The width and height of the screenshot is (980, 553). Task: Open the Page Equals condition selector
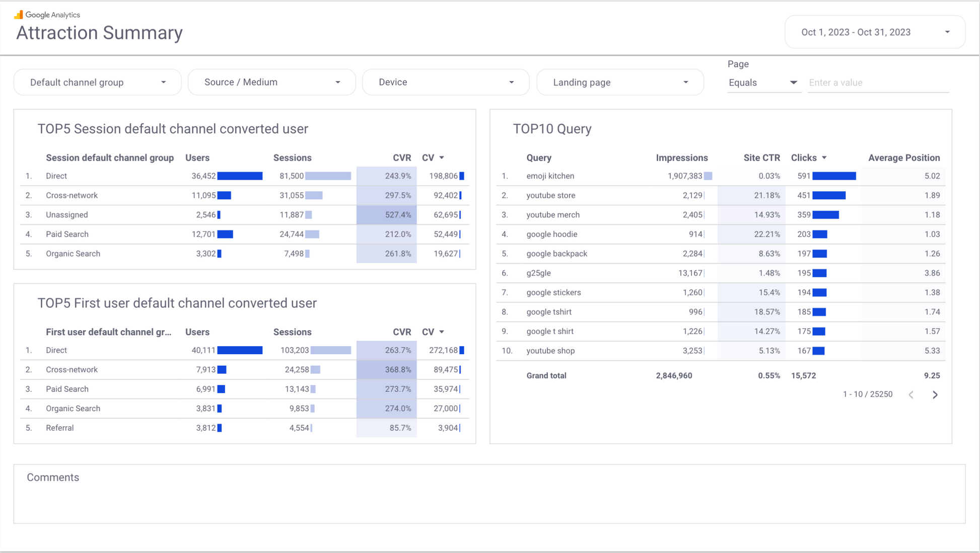tap(763, 83)
